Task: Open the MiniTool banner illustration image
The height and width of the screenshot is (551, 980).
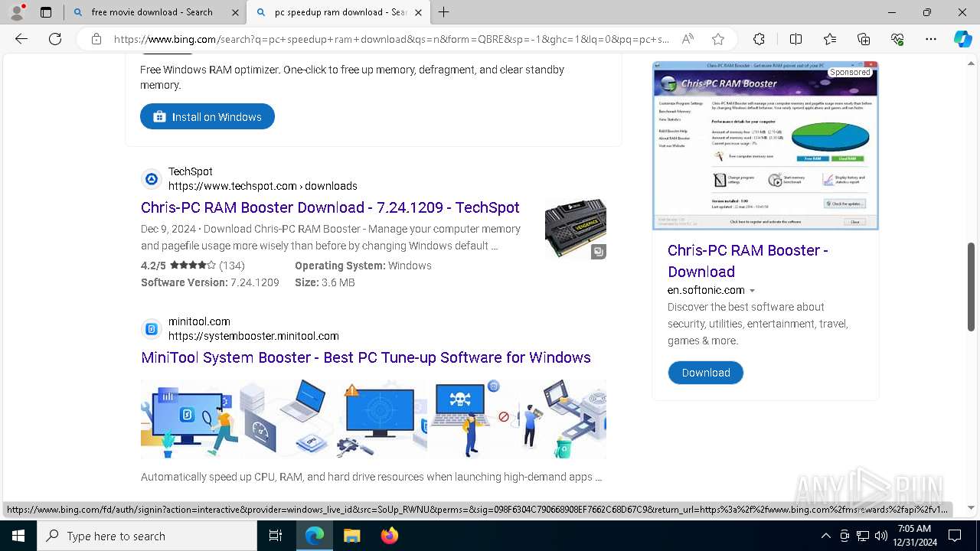Action: click(x=374, y=419)
